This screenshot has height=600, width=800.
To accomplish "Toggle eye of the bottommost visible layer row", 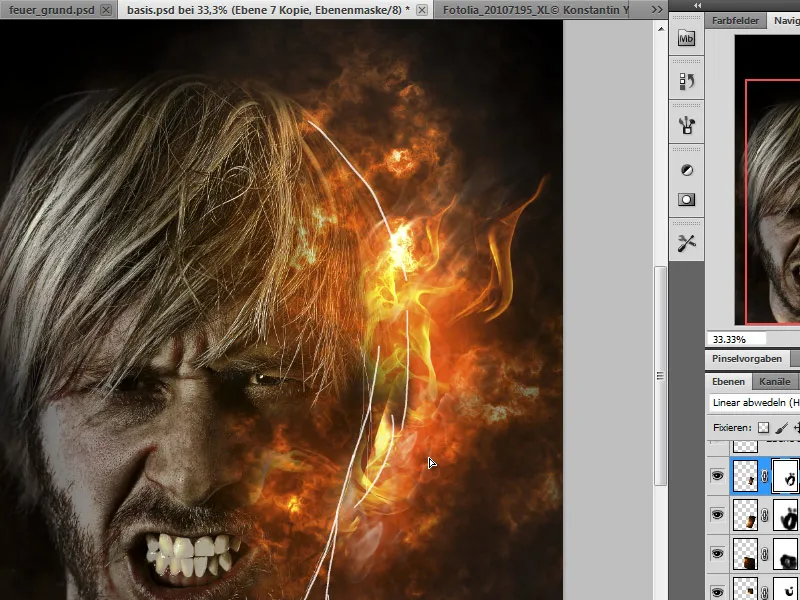I will point(717,592).
